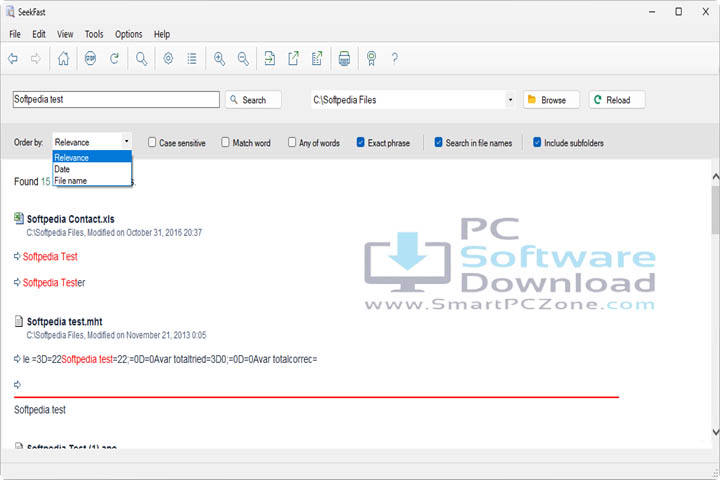The image size is (720, 480).
Task: Click the results scrollbar up arrow
Action: click(715, 176)
